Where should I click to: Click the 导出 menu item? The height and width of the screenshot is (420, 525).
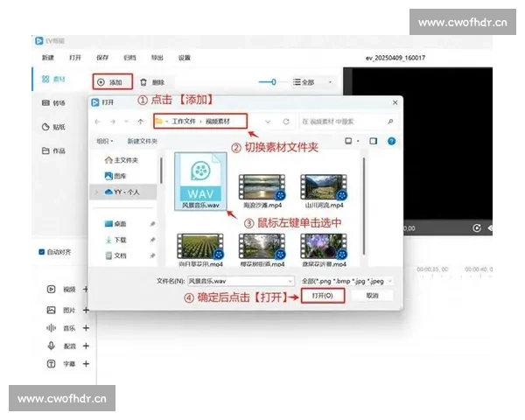tap(157, 58)
